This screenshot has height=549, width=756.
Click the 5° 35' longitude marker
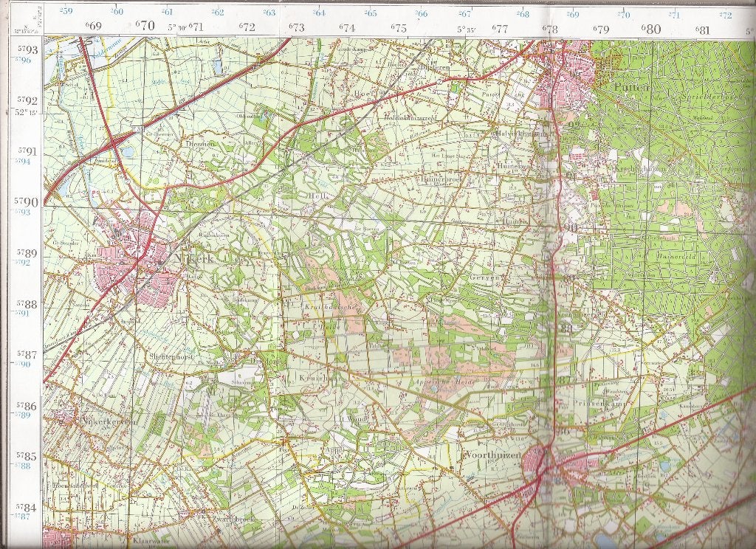467,29
